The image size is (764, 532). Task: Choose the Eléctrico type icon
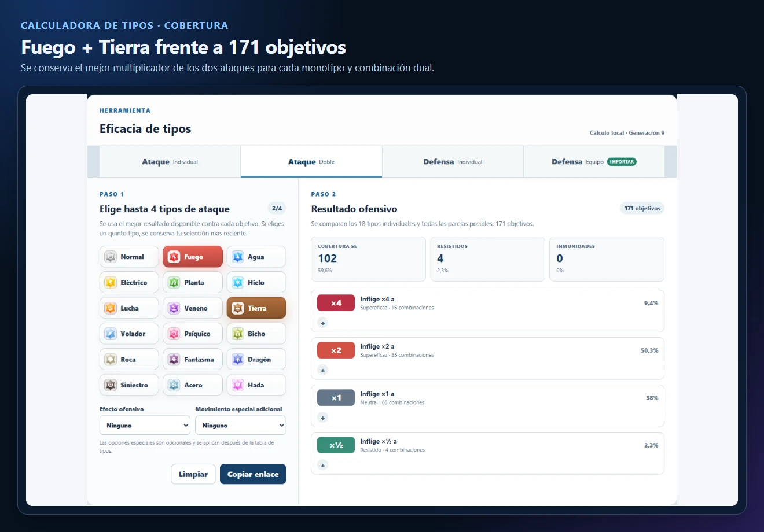pyautogui.click(x=111, y=283)
